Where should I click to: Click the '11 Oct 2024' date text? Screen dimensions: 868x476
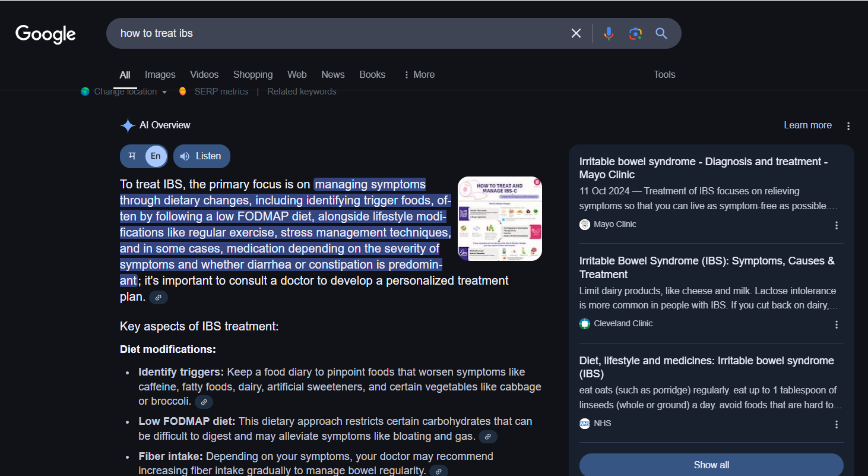click(606, 191)
